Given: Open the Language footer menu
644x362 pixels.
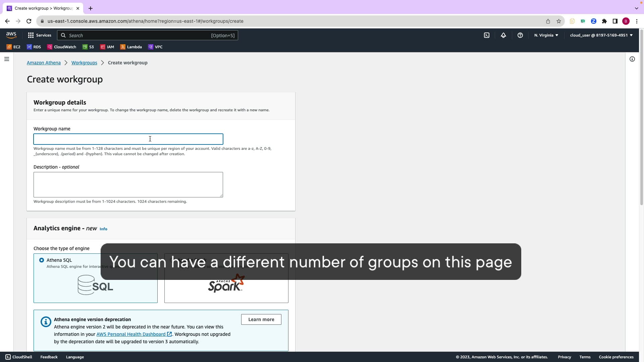Looking at the screenshot, I should click(75, 357).
